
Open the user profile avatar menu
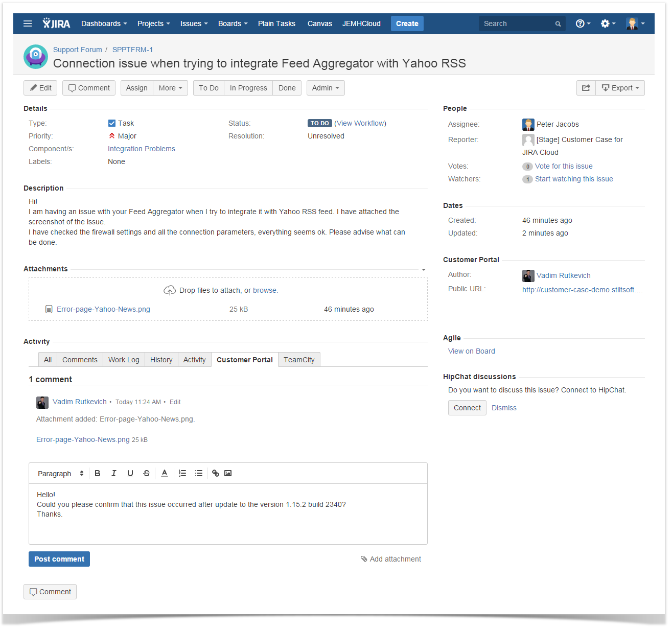point(635,24)
